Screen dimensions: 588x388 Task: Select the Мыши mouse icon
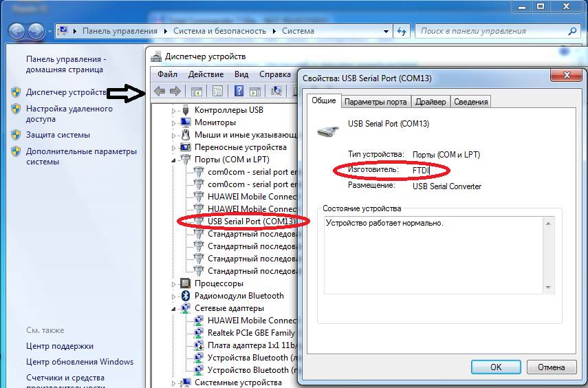pyautogui.click(x=185, y=135)
